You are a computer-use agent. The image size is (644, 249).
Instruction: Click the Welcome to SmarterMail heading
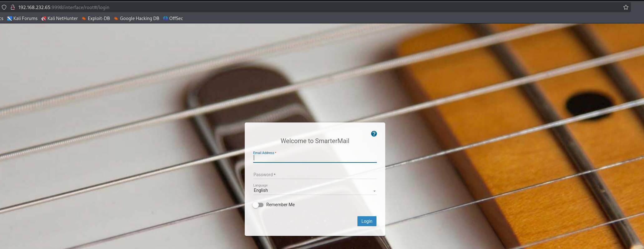(315, 141)
